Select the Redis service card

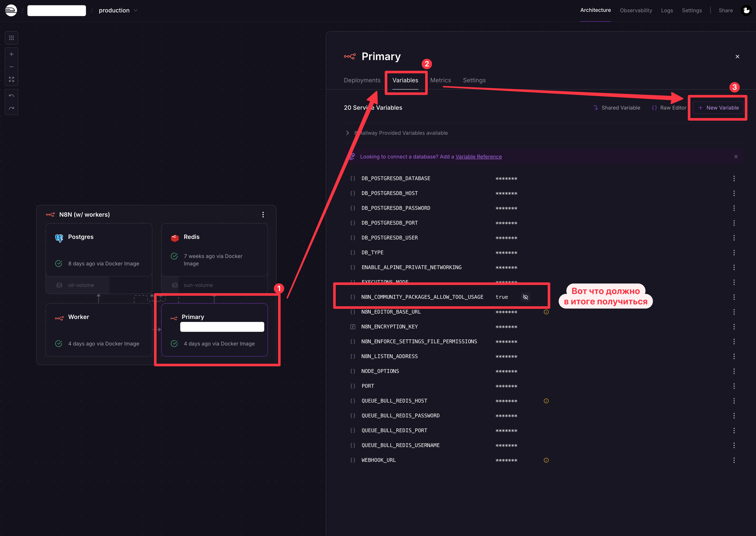pos(215,250)
